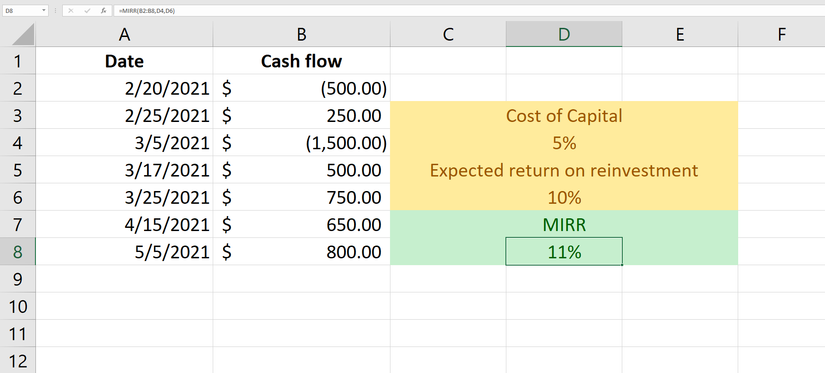The width and height of the screenshot is (825, 373).
Task: Select column F header
Action: tap(781, 35)
